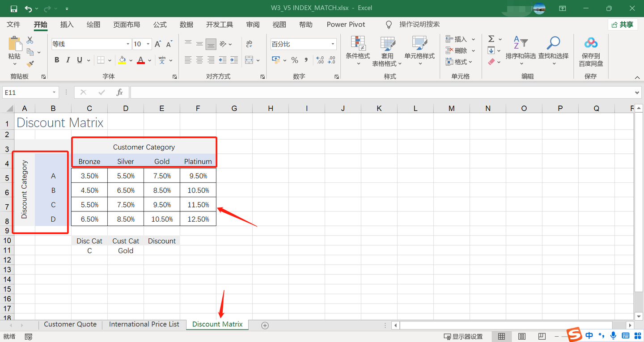Click the AutoSum sigma icon

coord(491,39)
